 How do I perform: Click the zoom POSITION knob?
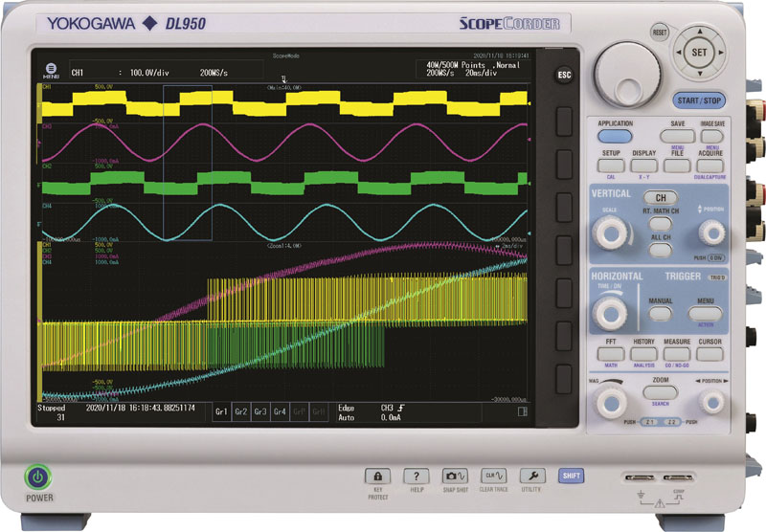(711, 403)
